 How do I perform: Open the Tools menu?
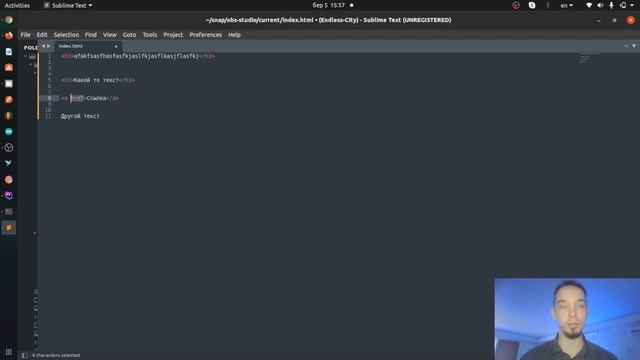point(150,35)
